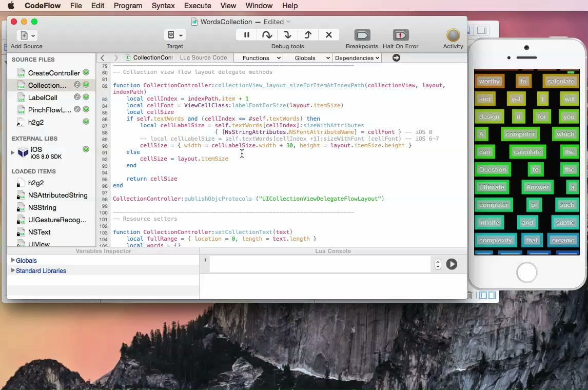588x390 pixels.
Task: Go forward with the editor's right chevron
Action: [116, 58]
